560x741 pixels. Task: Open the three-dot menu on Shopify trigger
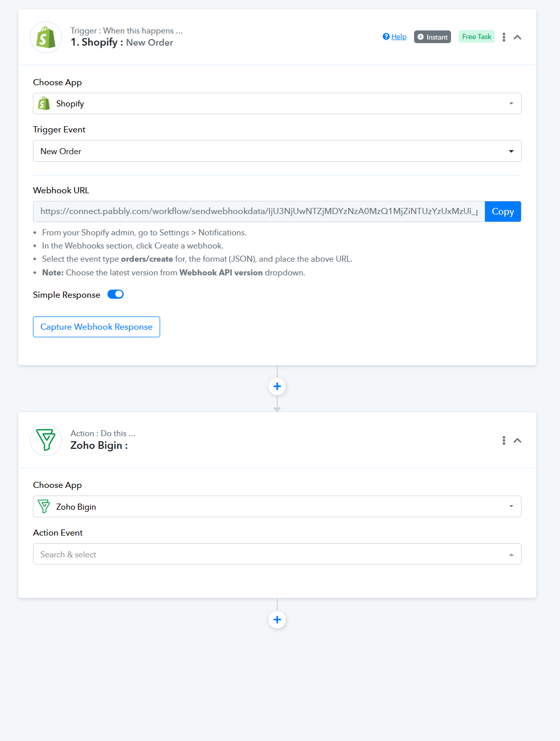[504, 37]
